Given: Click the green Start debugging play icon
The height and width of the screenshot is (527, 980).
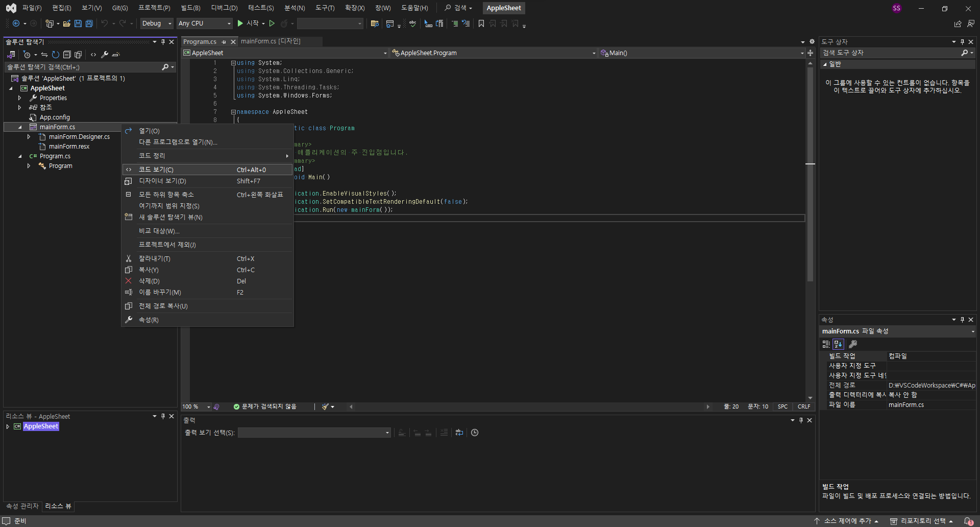Looking at the screenshot, I should (240, 23).
